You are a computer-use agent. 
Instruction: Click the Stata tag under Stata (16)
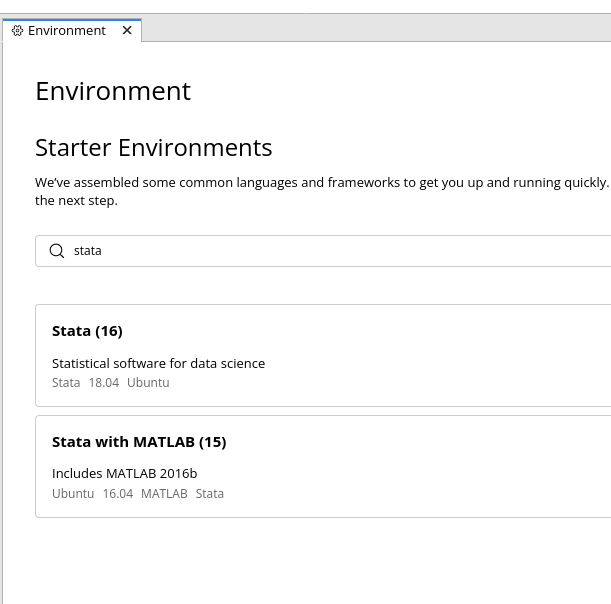tap(66, 383)
